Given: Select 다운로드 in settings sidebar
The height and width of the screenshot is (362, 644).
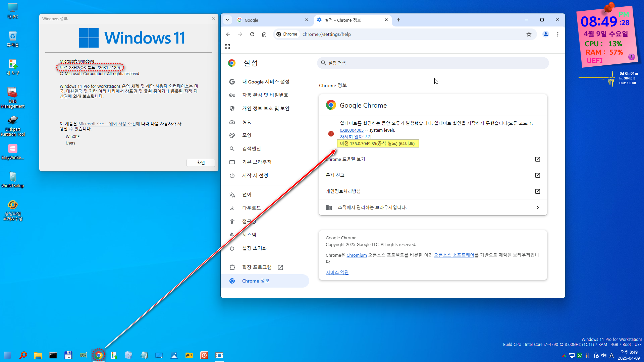Looking at the screenshot, I should [x=251, y=208].
